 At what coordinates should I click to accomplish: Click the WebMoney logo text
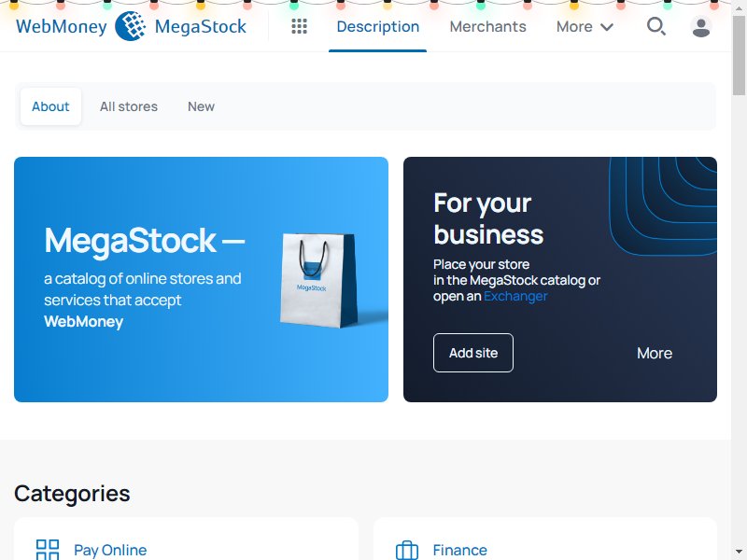pos(62,26)
